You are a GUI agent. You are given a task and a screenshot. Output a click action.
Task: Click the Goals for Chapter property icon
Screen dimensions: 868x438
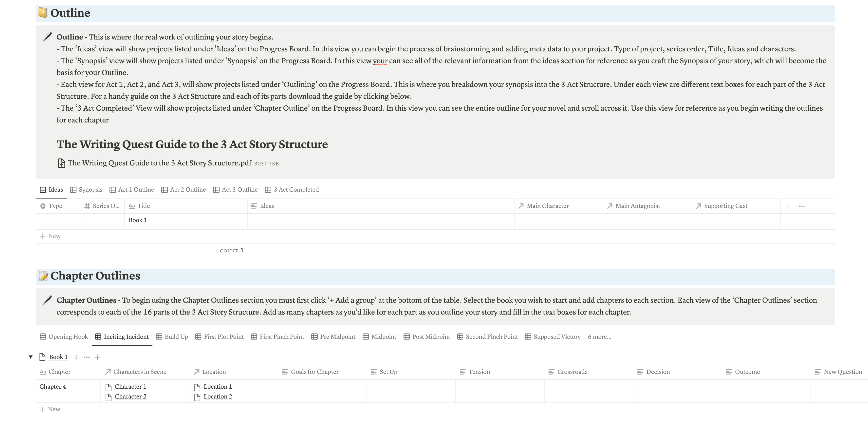point(284,372)
